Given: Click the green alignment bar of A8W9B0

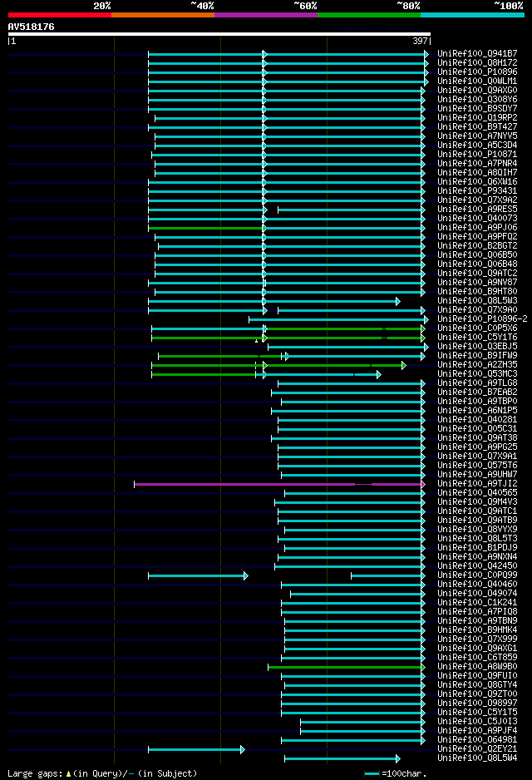Looking at the screenshot, I should tap(347, 667).
